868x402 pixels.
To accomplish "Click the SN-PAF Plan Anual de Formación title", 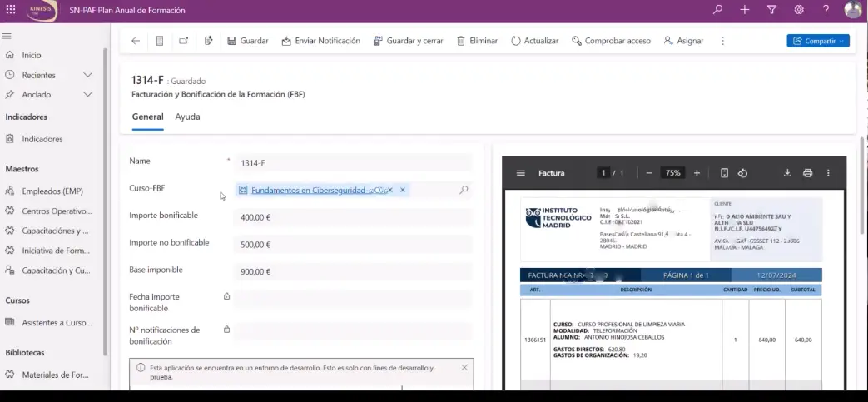I will pos(127,11).
